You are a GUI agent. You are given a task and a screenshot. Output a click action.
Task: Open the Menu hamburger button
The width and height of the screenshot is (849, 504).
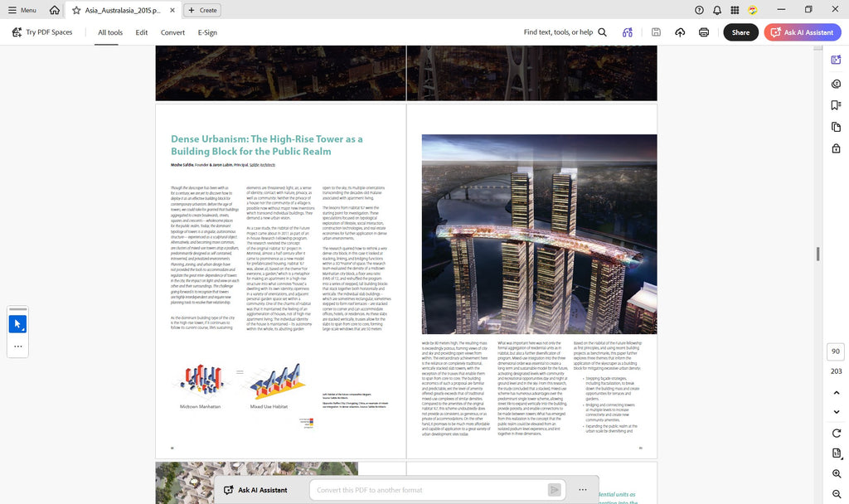[22, 10]
